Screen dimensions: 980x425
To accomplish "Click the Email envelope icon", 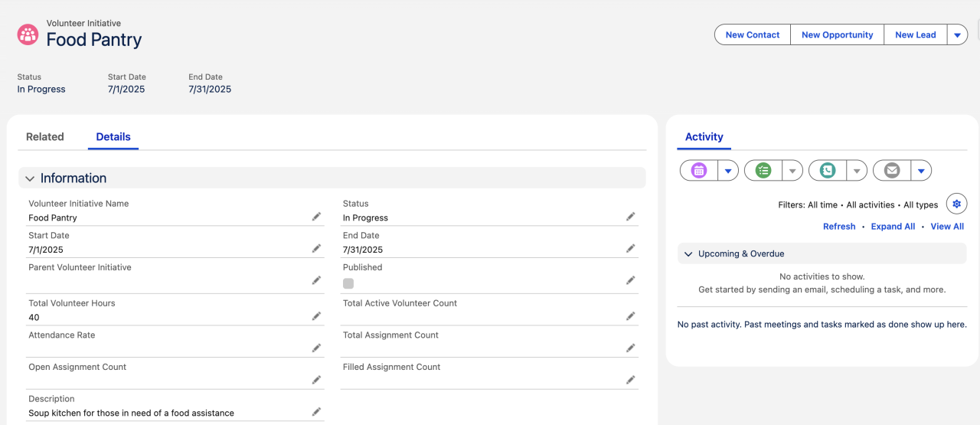I will [x=892, y=171].
